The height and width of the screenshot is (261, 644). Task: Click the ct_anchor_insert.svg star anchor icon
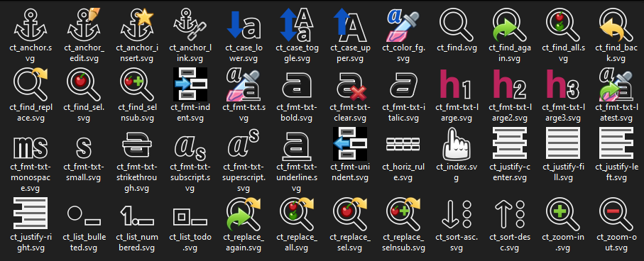137,25
